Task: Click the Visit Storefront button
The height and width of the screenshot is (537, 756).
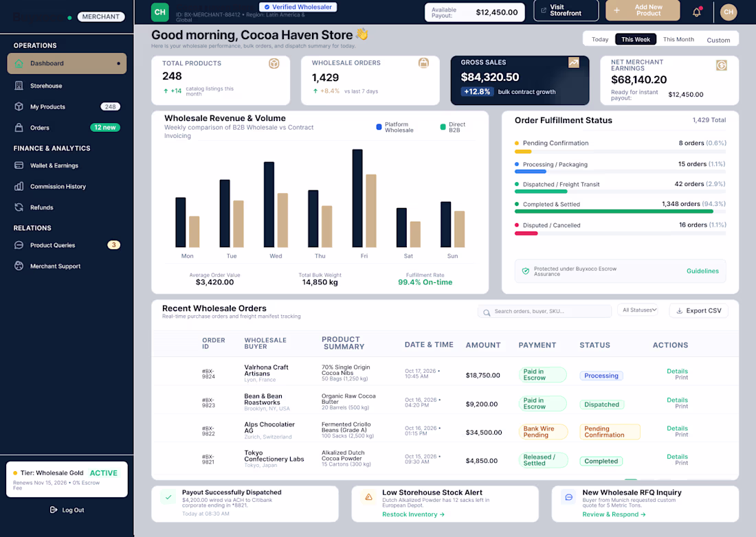Action: point(566,10)
